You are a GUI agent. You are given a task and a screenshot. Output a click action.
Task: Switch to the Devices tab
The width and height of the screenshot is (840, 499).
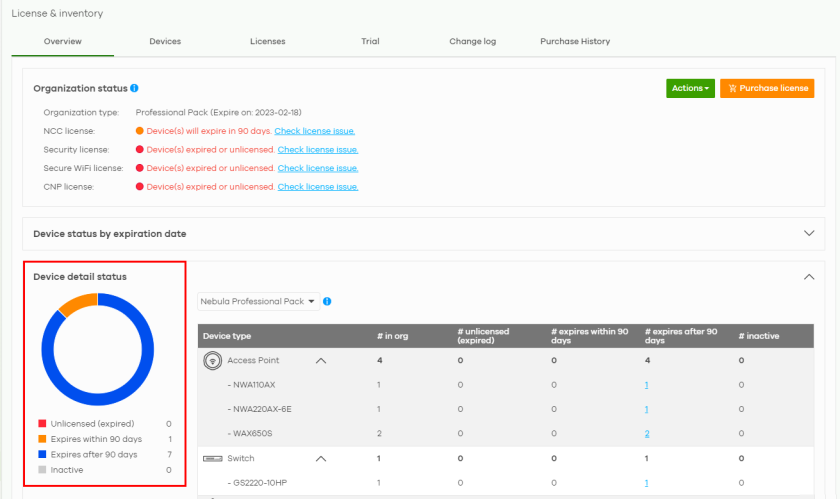click(x=165, y=41)
